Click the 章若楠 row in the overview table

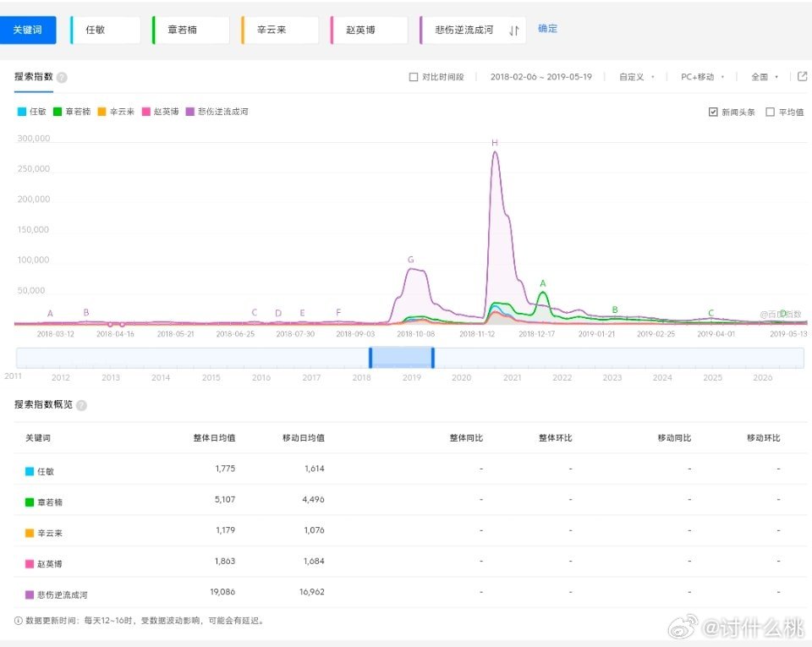410,500
